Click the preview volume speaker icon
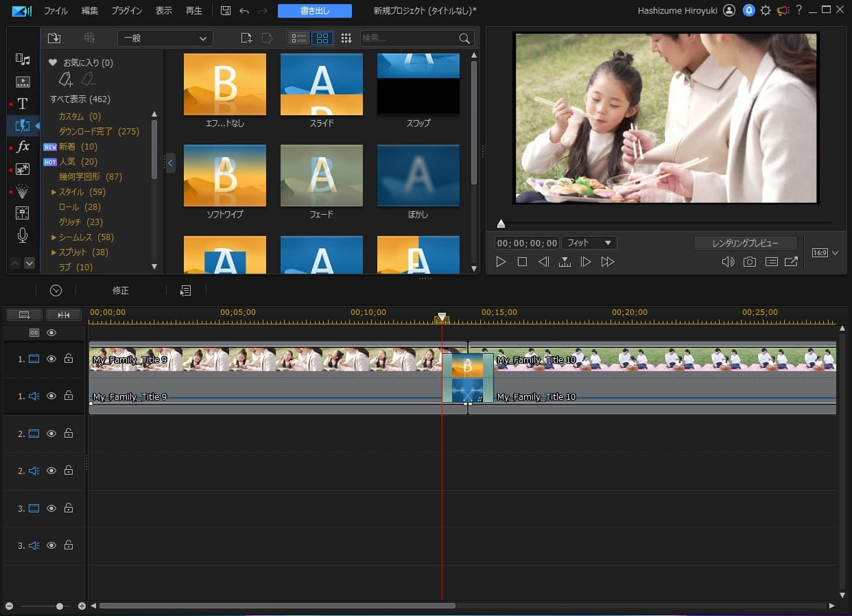 (728, 262)
